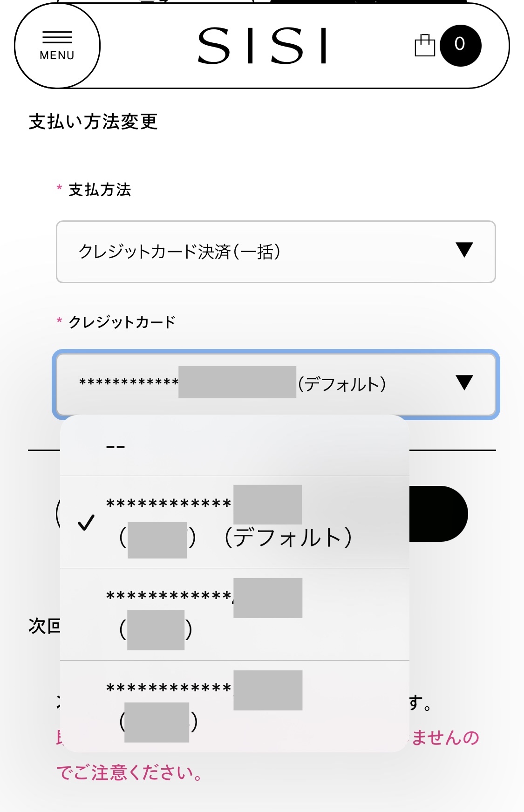524x812 pixels.
Task: Click the クレジットカード field label
Action: 122,322
